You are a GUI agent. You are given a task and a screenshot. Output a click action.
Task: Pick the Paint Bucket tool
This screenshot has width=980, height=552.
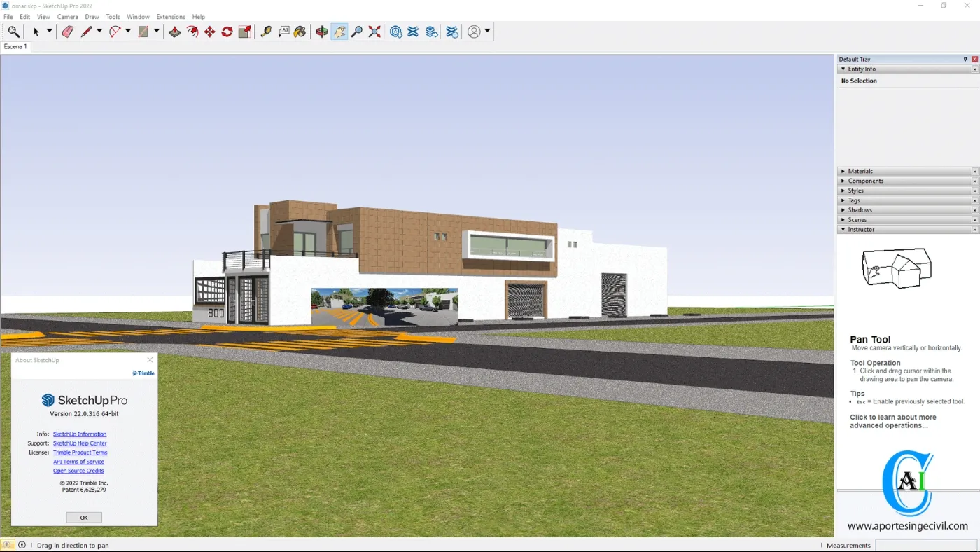pyautogui.click(x=301, y=32)
